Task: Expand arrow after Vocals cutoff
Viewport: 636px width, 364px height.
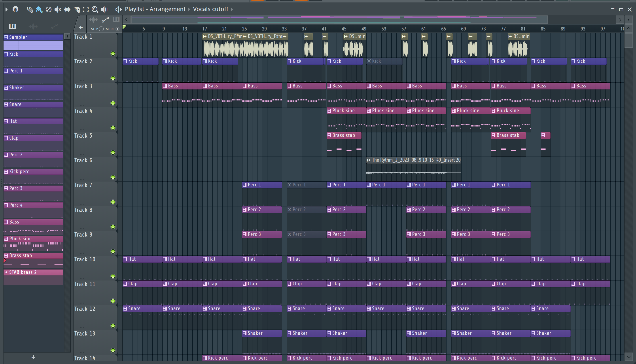Action: pos(232,9)
